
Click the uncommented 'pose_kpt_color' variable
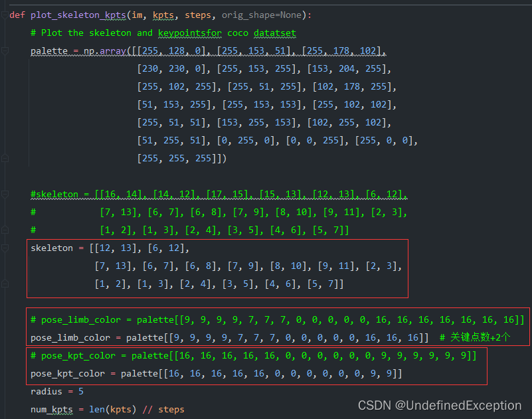(x=68, y=374)
